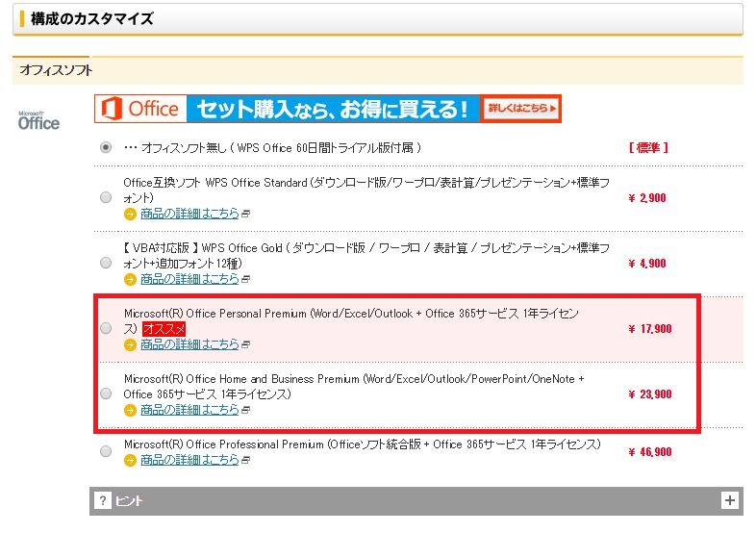
Task: Open product details link for Office Personal Premium
Action: (x=189, y=344)
